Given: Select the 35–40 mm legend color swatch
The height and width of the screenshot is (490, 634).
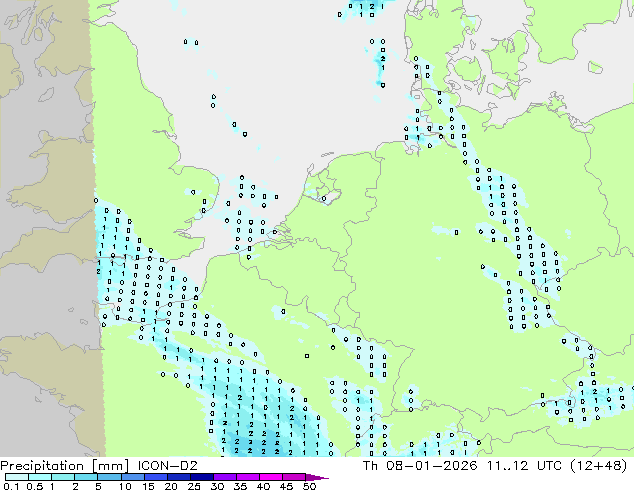Looking at the screenshot, I should 247,477.
